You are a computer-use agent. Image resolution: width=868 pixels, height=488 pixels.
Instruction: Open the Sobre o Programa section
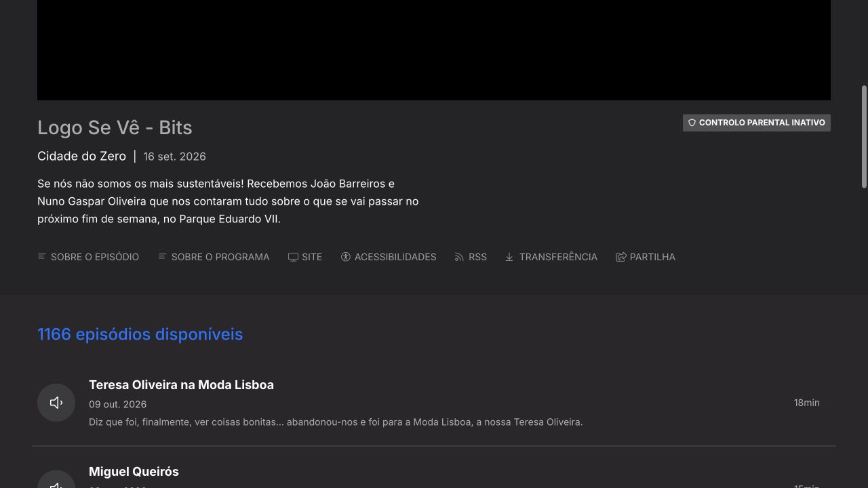coord(214,257)
